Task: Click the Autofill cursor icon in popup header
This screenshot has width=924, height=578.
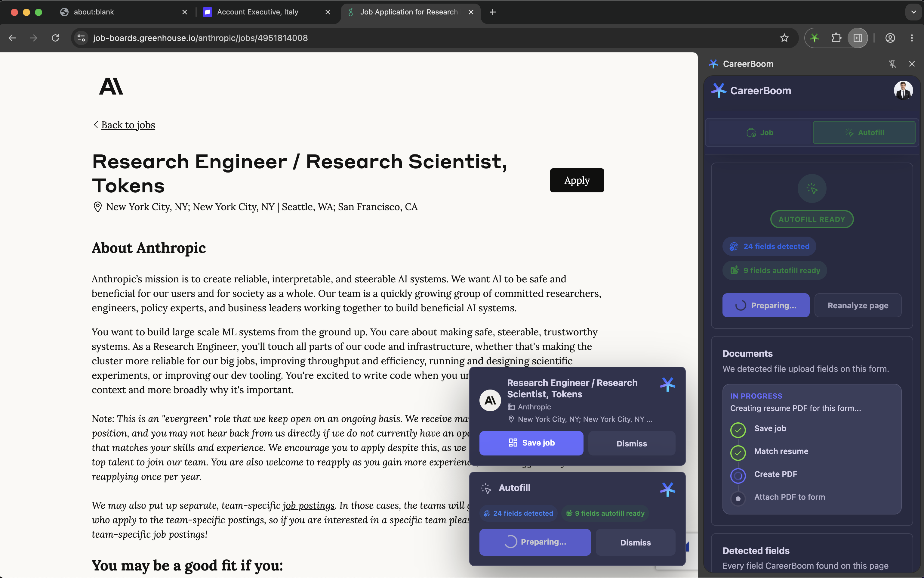Action: 486,488
